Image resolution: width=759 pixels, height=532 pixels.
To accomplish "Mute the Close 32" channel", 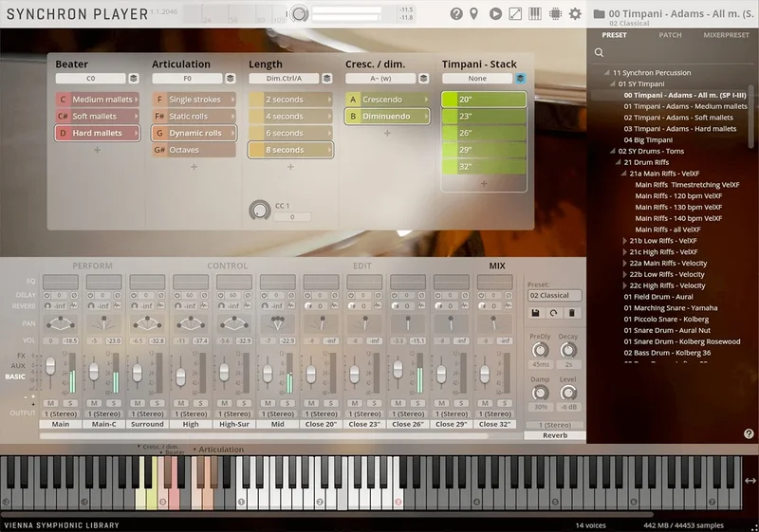I will [485, 403].
